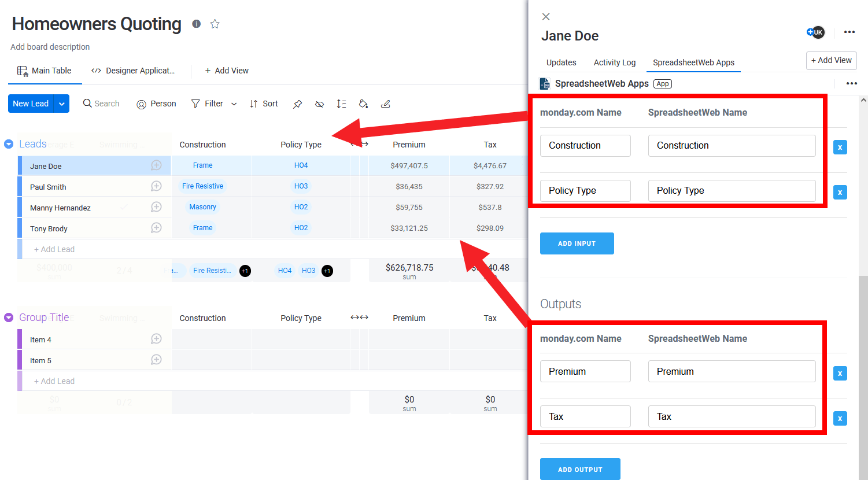Collapse the Leads group
The image size is (868, 480).
9,144
